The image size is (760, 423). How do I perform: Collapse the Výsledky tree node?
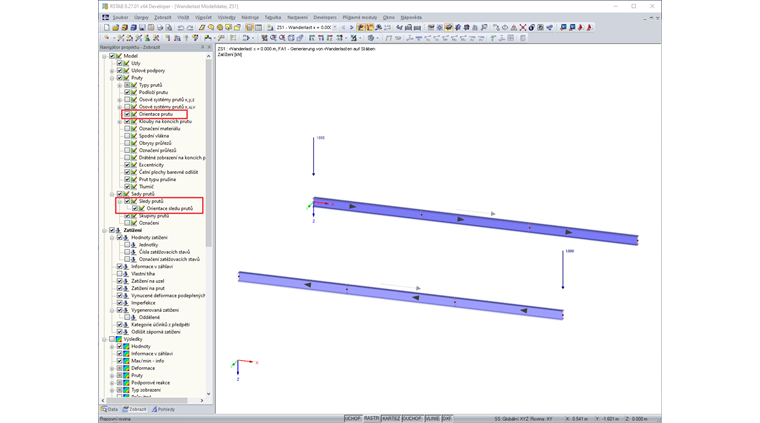click(104, 340)
